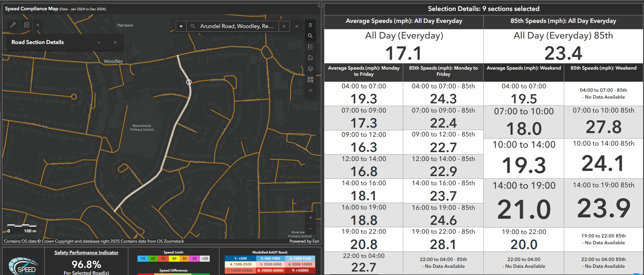Open the basemap gallery grid icon
Image resolution: width=644 pixels, height=275 pixels.
(310, 79)
